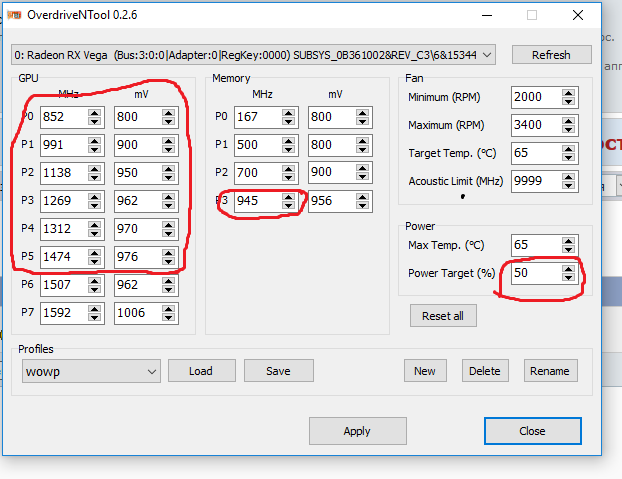622x479 pixels.
Task: Decrease Memory P3 mV with down arrow
Action: [x=363, y=205]
